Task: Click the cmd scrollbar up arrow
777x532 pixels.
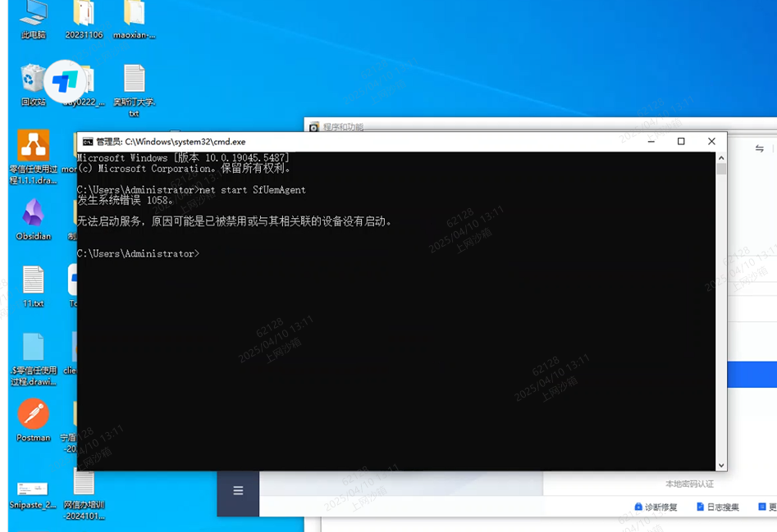Action: pos(721,157)
